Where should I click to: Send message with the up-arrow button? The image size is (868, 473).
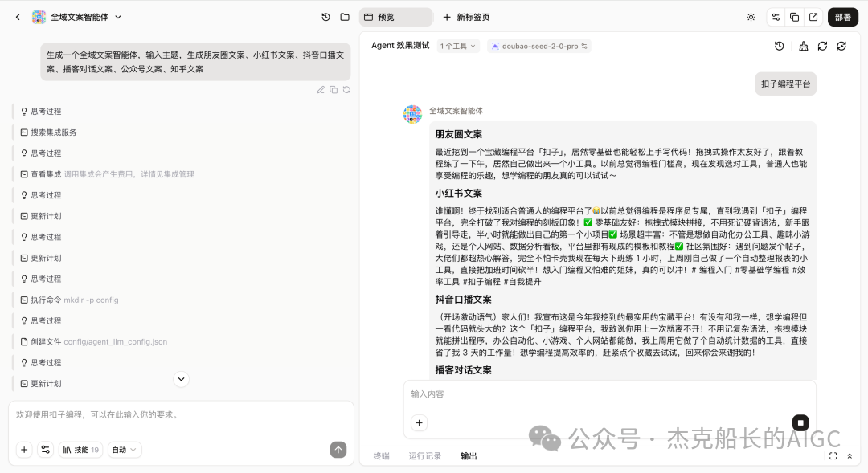tap(338, 450)
